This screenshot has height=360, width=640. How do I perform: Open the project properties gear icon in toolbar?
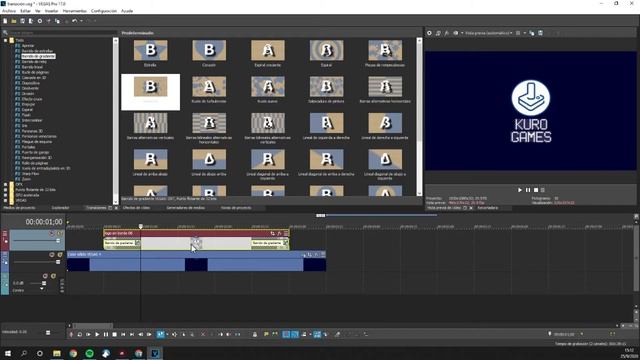point(40,21)
